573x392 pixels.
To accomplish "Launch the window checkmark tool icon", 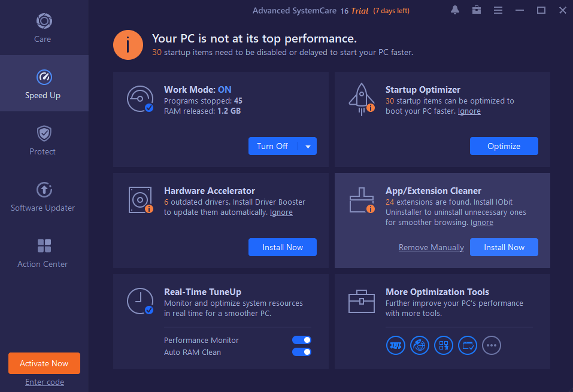I will click(x=468, y=345).
